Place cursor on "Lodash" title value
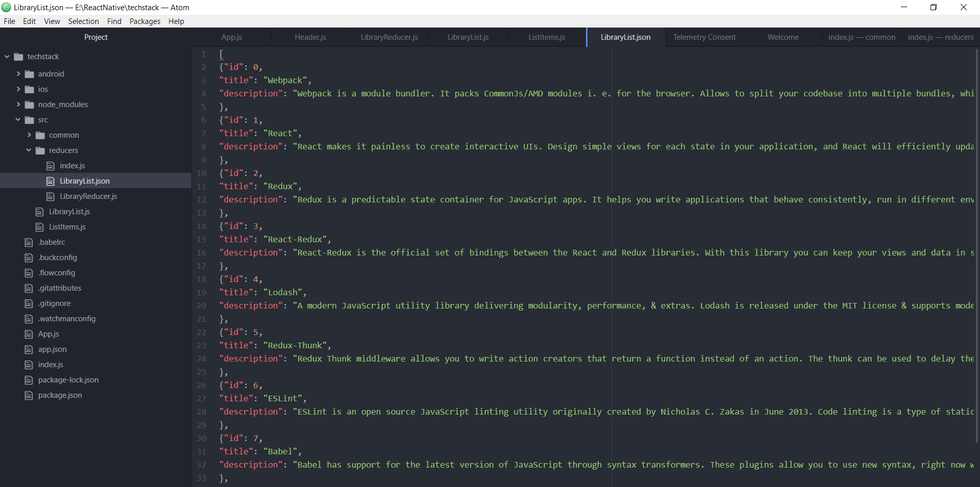980x487 pixels. point(283,292)
